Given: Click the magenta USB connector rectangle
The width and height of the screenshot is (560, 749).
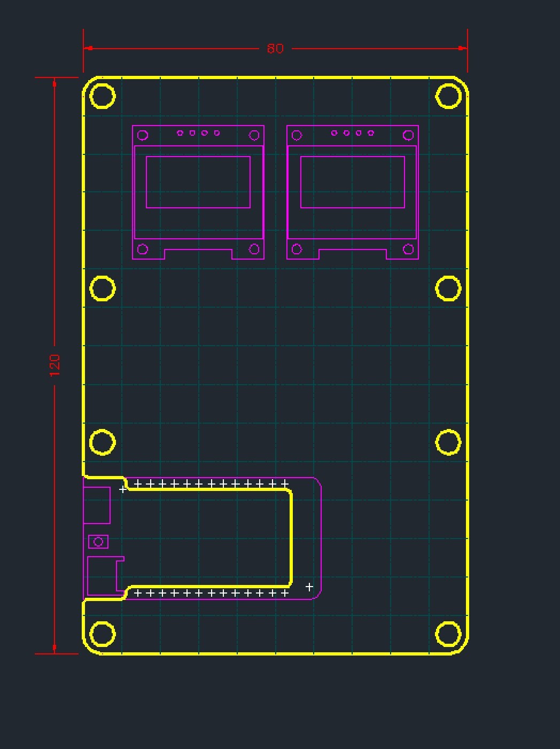Looking at the screenshot, I should click(97, 505).
